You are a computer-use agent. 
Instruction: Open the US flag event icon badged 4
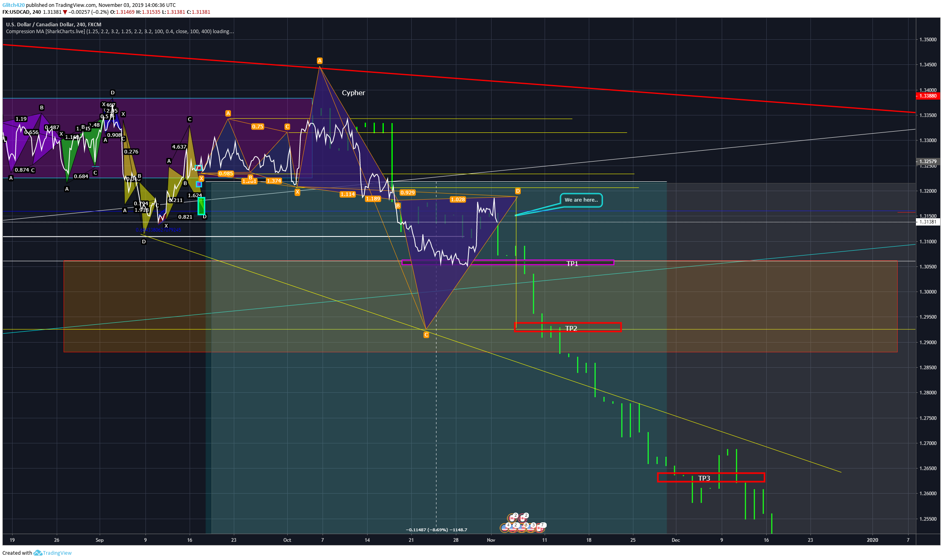tap(505, 528)
